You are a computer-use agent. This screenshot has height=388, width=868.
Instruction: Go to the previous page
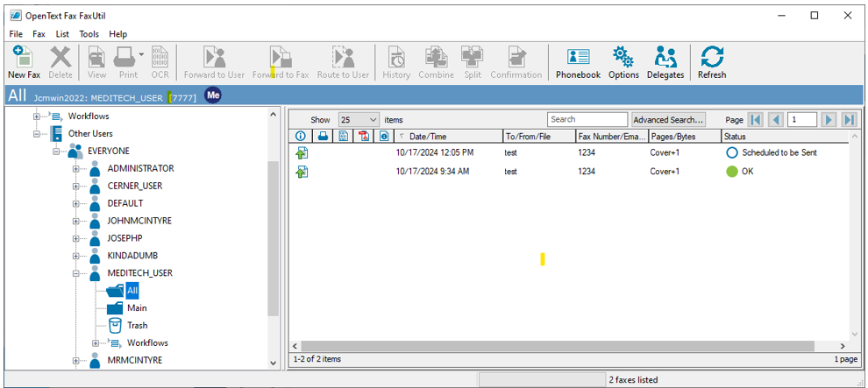(x=776, y=119)
